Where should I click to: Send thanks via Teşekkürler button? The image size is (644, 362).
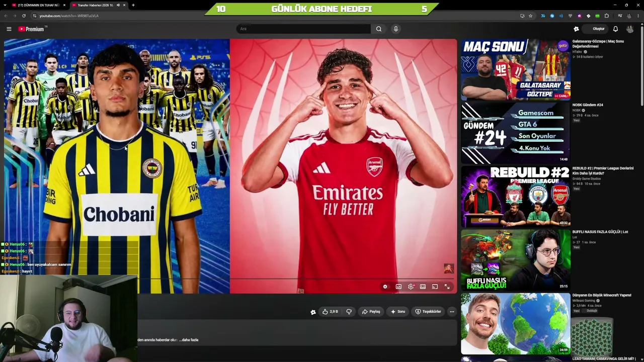click(x=428, y=312)
